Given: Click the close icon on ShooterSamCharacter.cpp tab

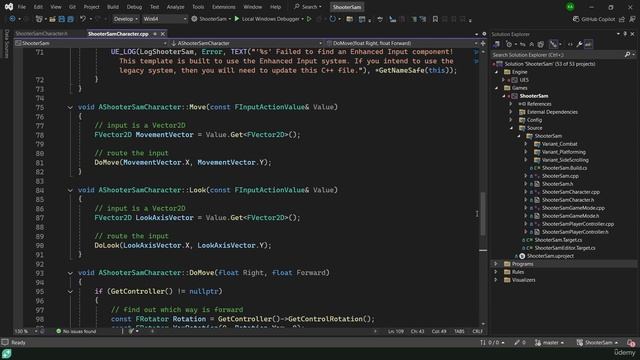Looking at the screenshot, I should (163, 34).
